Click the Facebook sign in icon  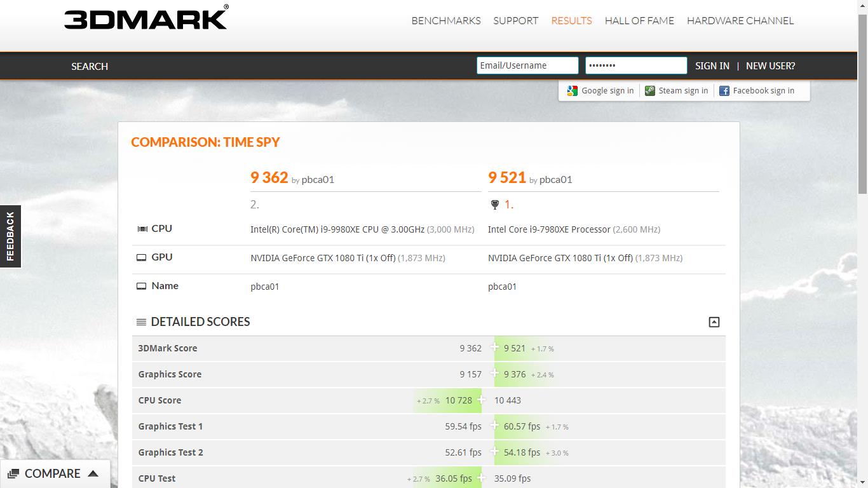724,91
